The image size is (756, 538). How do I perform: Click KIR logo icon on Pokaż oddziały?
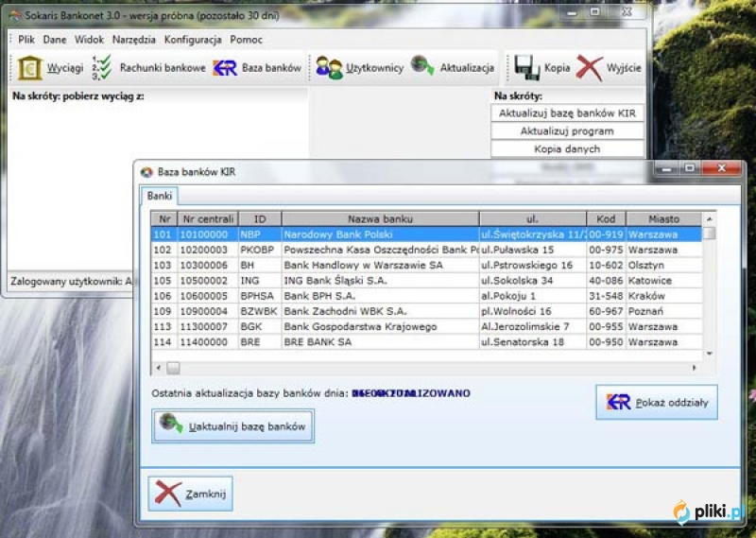coord(619,402)
